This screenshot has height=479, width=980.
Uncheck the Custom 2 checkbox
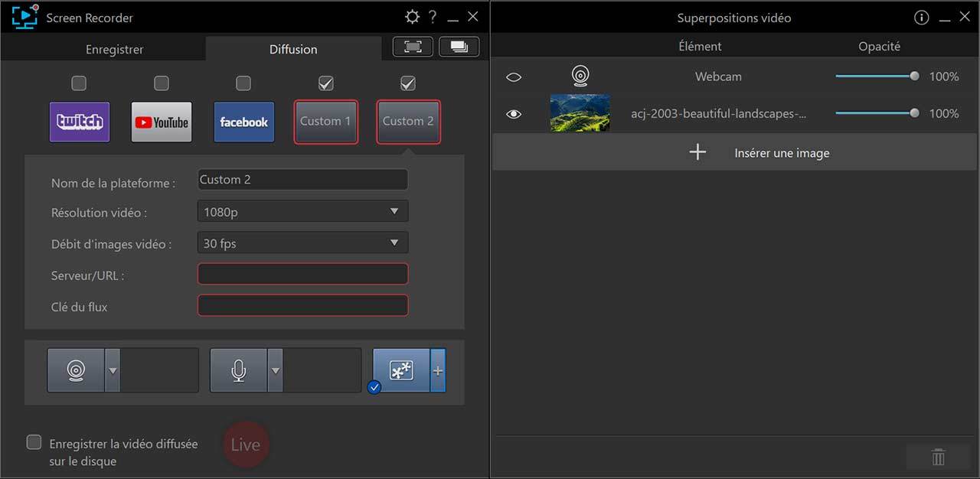click(x=408, y=83)
